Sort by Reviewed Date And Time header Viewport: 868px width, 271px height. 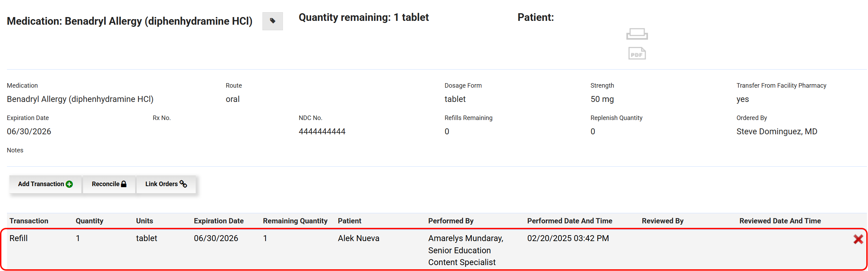click(x=780, y=221)
